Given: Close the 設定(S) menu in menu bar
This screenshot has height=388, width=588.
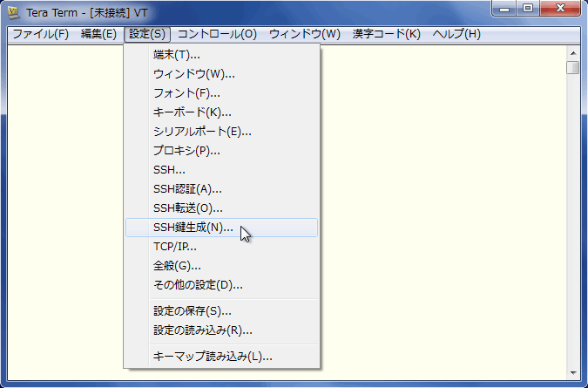Looking at the screenshot, I should point(147,34).
